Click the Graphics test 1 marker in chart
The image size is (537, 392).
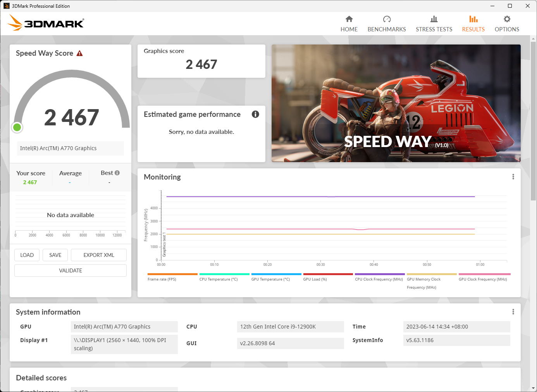(x=164, y=245)
